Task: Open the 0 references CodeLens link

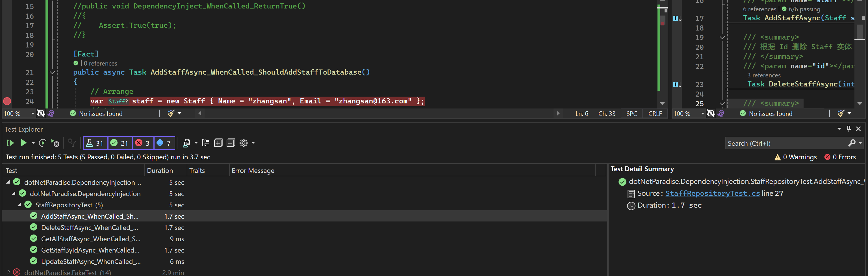Action: tap(100, 63)
